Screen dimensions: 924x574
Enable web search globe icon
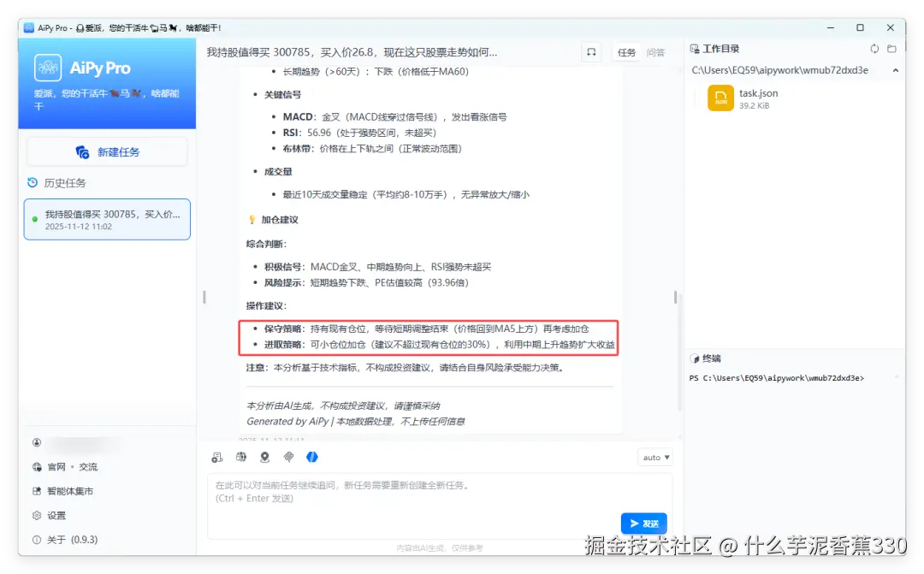tap(240, 457)
